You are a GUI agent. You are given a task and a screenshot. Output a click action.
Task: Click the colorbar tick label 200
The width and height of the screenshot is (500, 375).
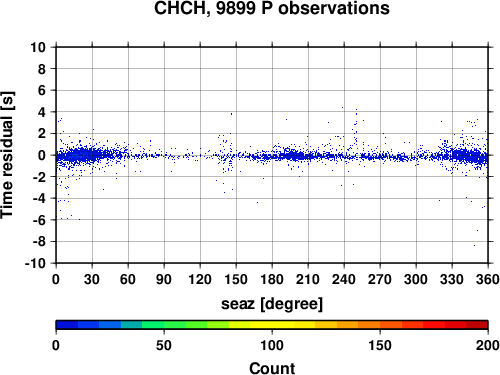(x=487, y=345)
